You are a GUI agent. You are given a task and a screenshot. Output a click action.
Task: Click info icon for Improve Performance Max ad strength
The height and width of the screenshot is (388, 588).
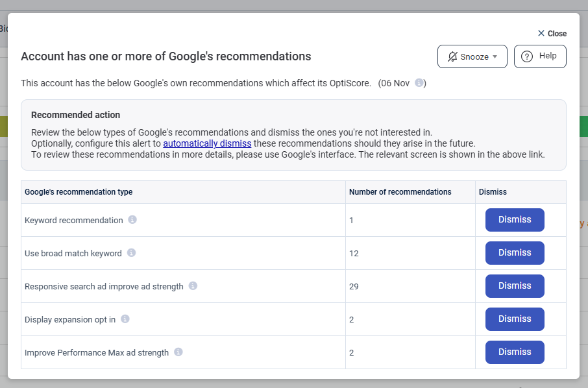point(178,352)
